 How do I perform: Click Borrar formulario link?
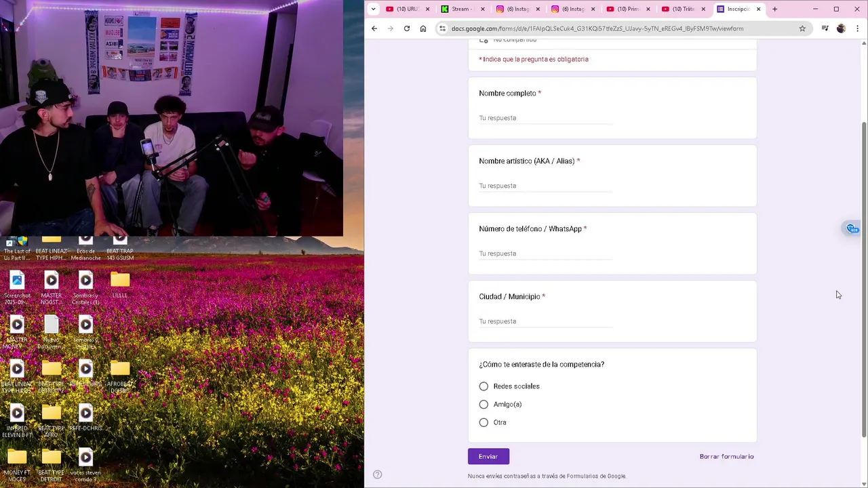point(726,456)
